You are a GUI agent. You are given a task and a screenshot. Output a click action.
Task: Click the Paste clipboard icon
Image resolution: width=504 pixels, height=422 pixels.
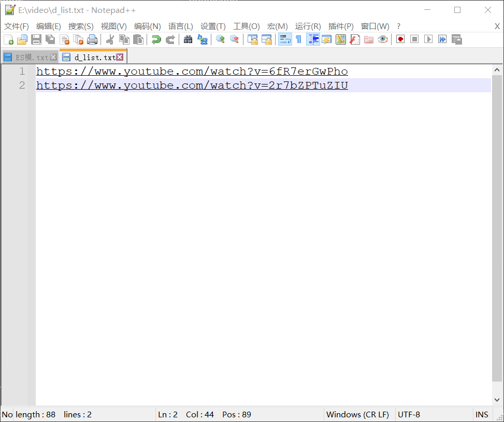(x=138, y=39)
